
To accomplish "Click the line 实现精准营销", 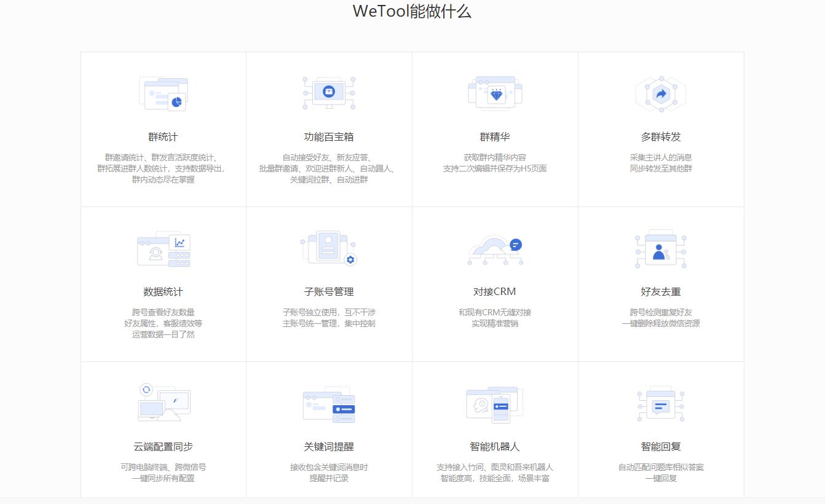I will point(495,323).
